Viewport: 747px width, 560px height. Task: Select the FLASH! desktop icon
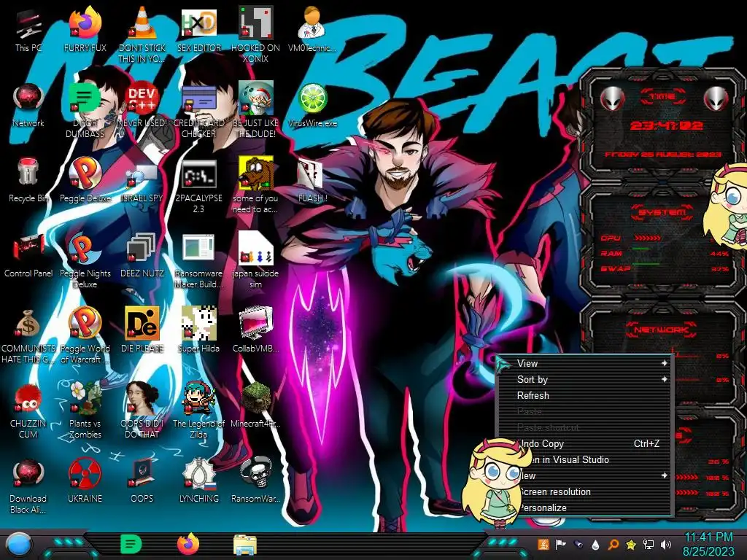[x=312, y=180]
